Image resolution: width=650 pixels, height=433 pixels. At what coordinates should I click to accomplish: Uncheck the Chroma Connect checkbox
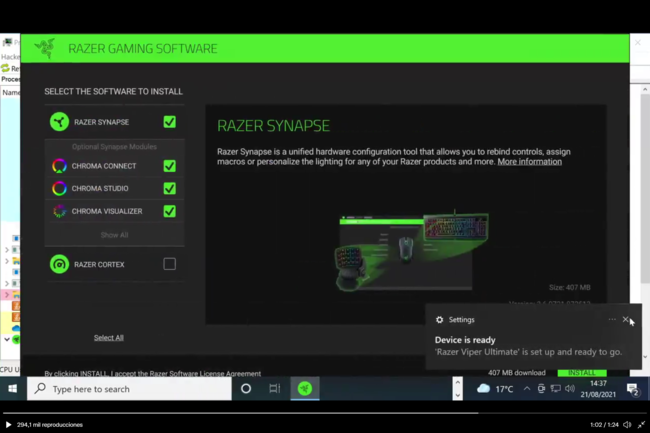click(170, 166)
